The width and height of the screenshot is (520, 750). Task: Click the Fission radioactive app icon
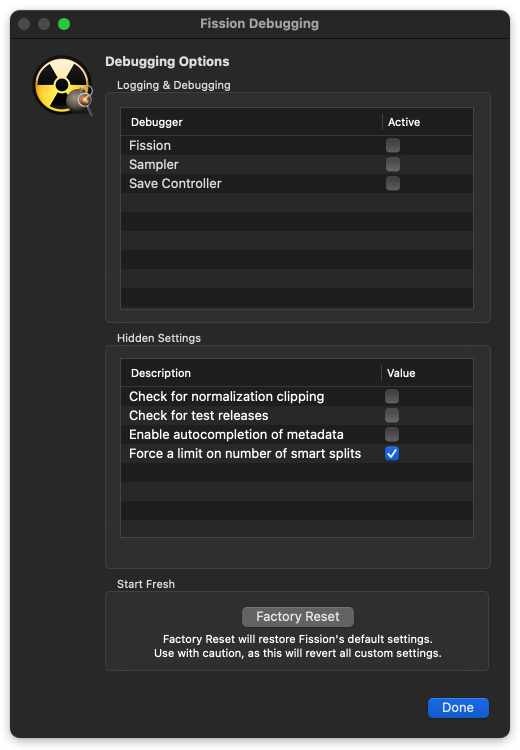pos(63,86)
